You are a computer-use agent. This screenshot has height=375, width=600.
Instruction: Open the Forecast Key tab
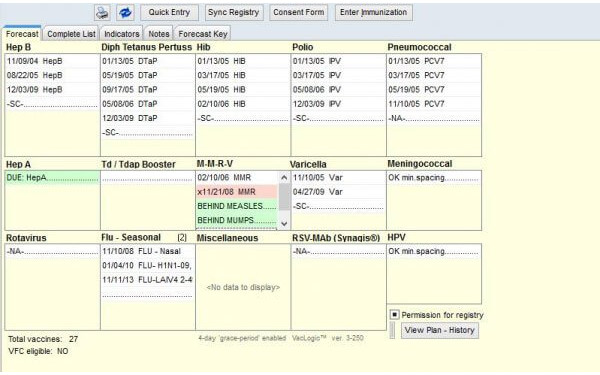[x=203, y=34]
